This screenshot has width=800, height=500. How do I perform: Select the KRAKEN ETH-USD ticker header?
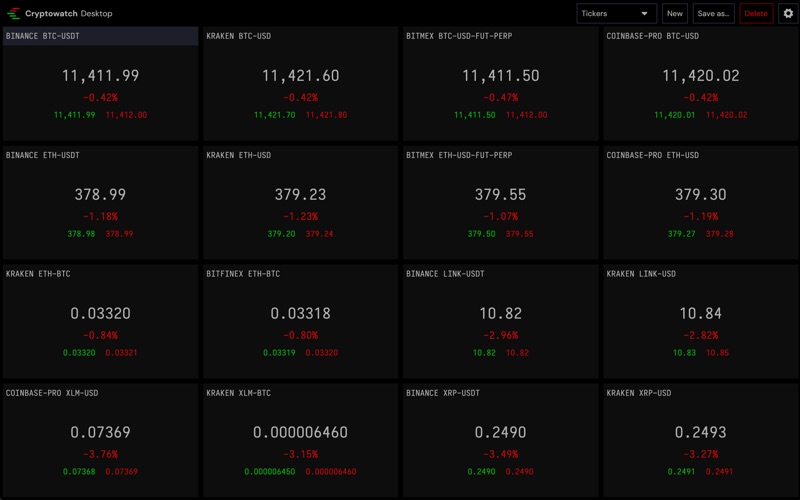click(239, 155)
